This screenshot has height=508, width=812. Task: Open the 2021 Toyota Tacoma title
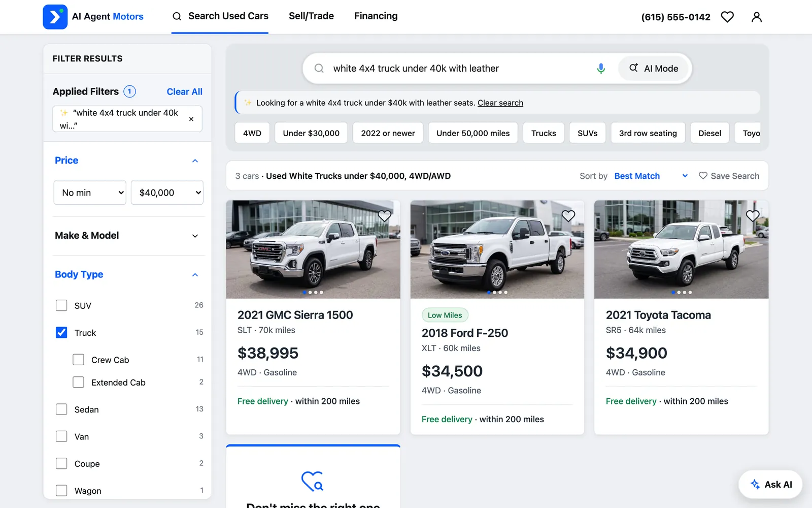coord(658,315)
